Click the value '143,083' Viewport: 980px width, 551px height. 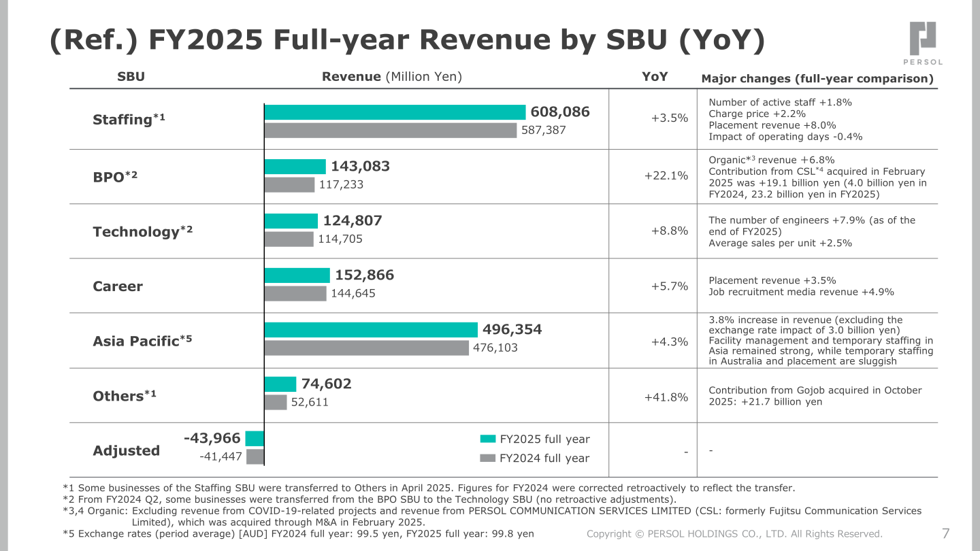[x=361, y=166]
